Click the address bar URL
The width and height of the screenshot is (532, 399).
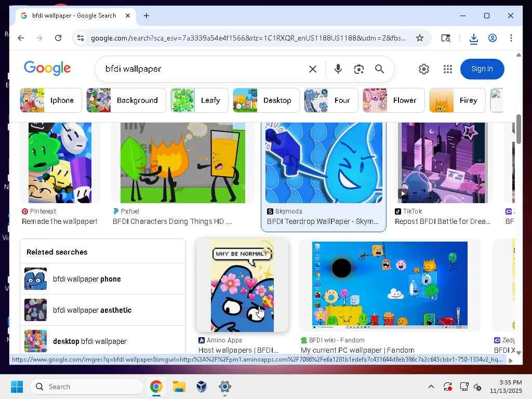click(x=248, y=38)
